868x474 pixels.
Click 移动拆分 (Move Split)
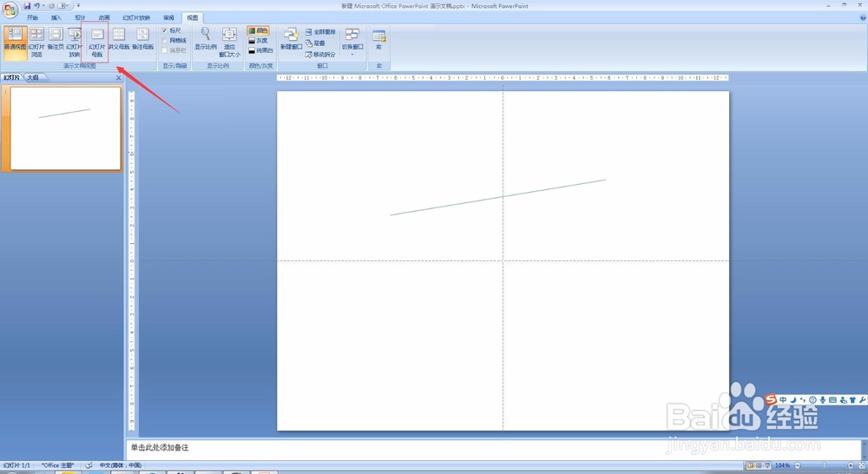(x=320, y=55)
